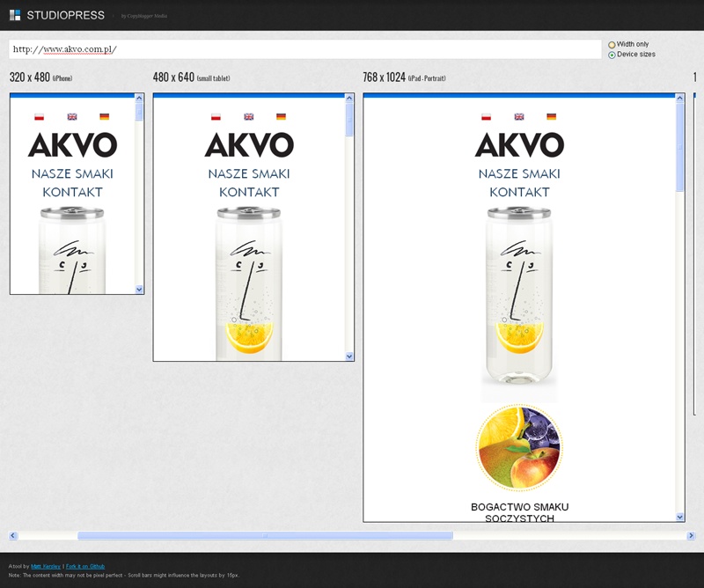Open the Matt Kersley footer link
This screenshot has height=588, width=704.
[x=41, y=566]
